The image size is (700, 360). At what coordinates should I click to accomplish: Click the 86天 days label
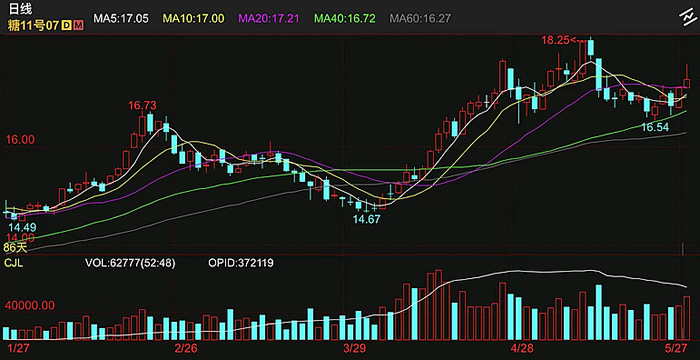point(15,247)
